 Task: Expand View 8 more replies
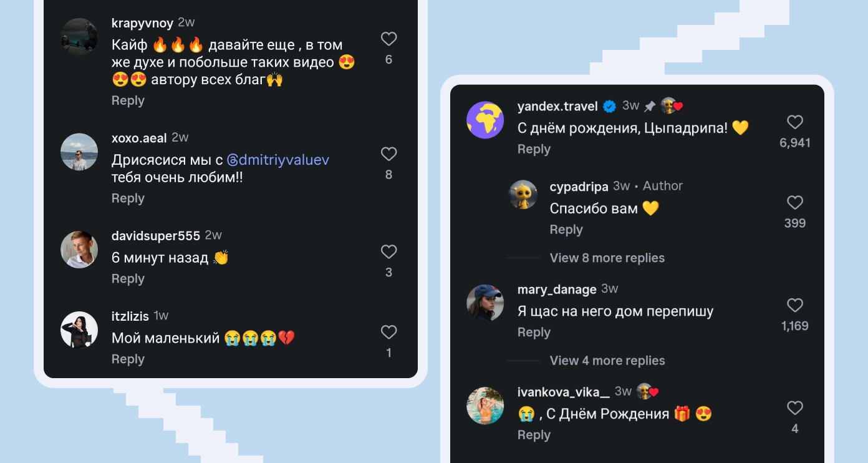[x=607, y=258]
